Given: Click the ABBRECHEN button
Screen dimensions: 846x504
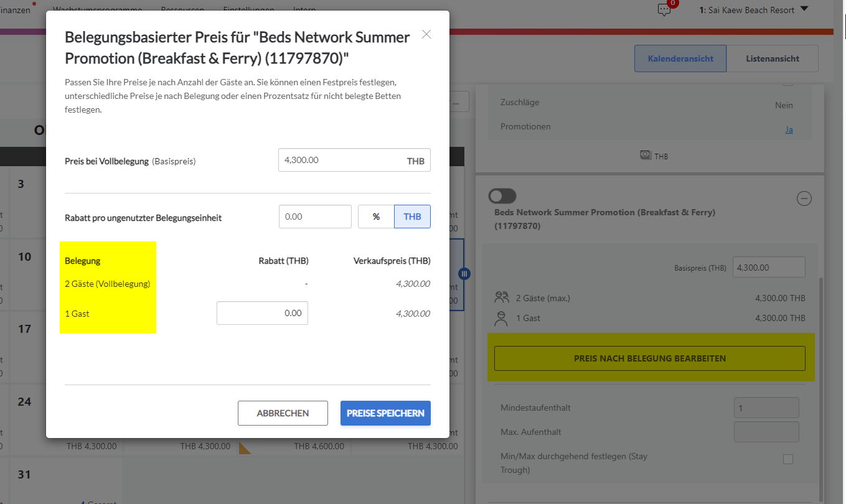Looking at the screenshot, I should click(x=283, y=413).
